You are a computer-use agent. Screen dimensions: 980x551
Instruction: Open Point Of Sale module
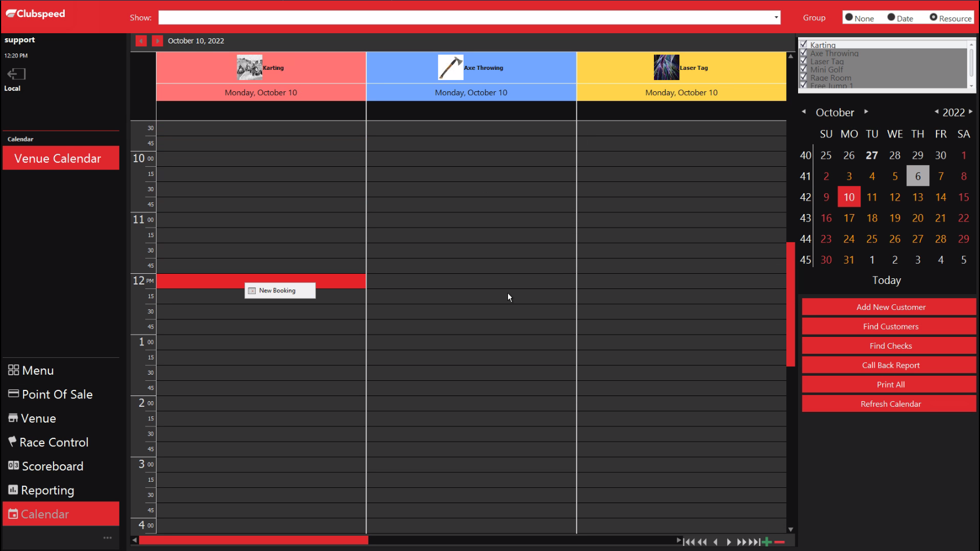pos(50,394)
